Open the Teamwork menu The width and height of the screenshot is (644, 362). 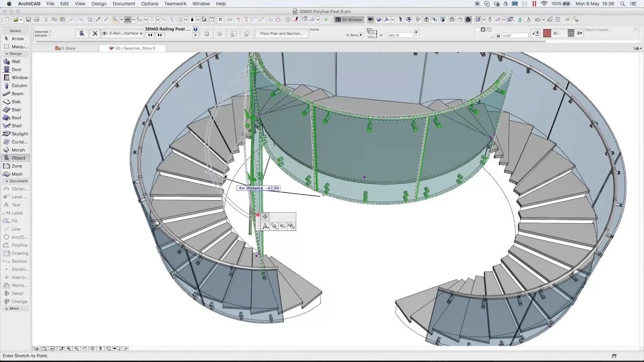click(175, 4)
